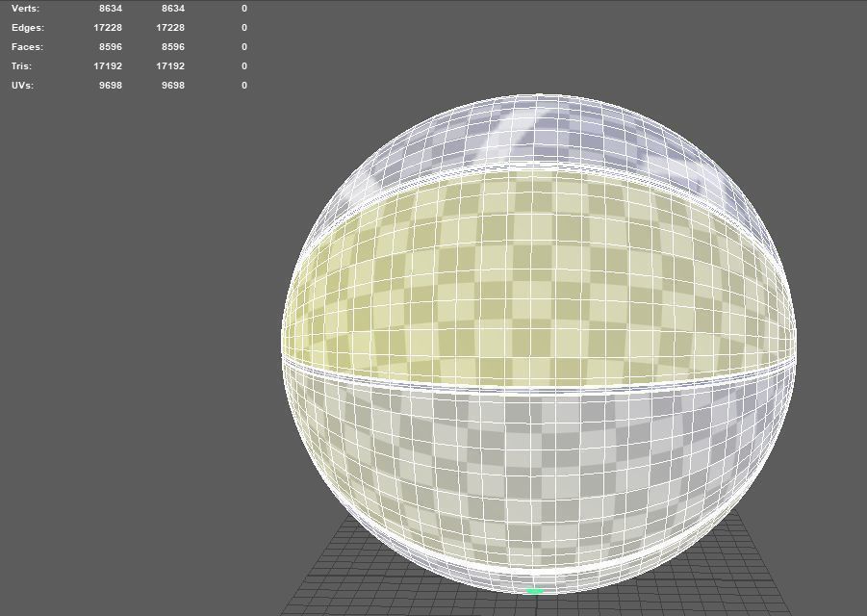The image size is (867, 616).
Task: Click the "Faces:" label in poly count
Action: pos(27,47)
